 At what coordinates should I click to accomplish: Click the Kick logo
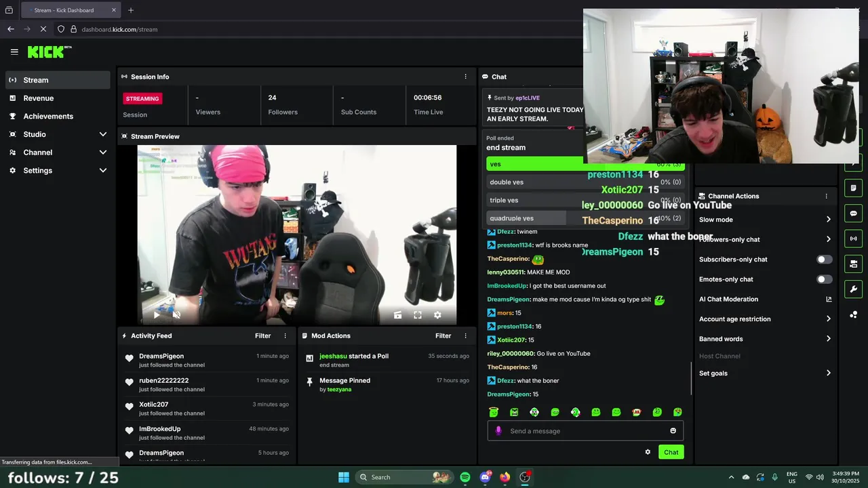point(50,52)
